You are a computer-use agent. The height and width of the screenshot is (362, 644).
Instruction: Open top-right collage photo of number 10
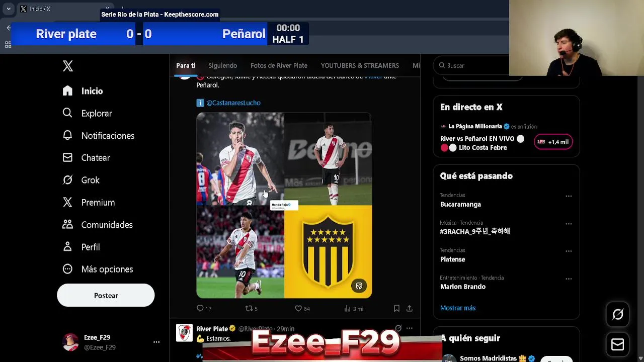tap(328, 158)
